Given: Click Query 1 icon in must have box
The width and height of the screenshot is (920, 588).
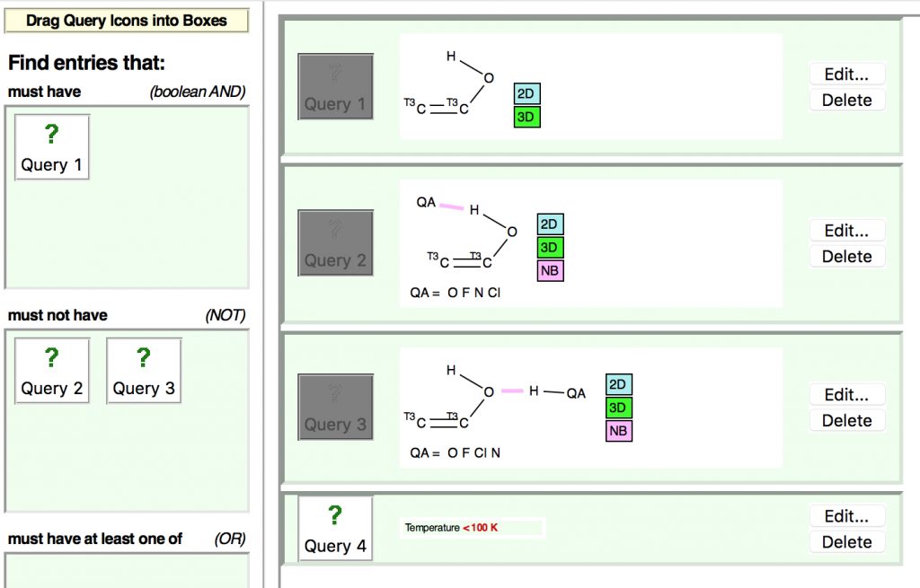Looking at the screenshot, I should coord(52,147).
